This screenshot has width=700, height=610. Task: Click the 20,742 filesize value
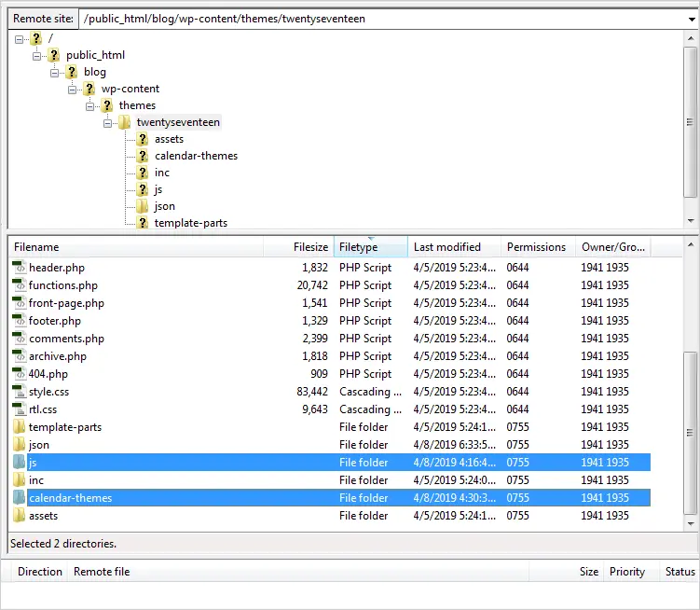(x=312, y=285)
